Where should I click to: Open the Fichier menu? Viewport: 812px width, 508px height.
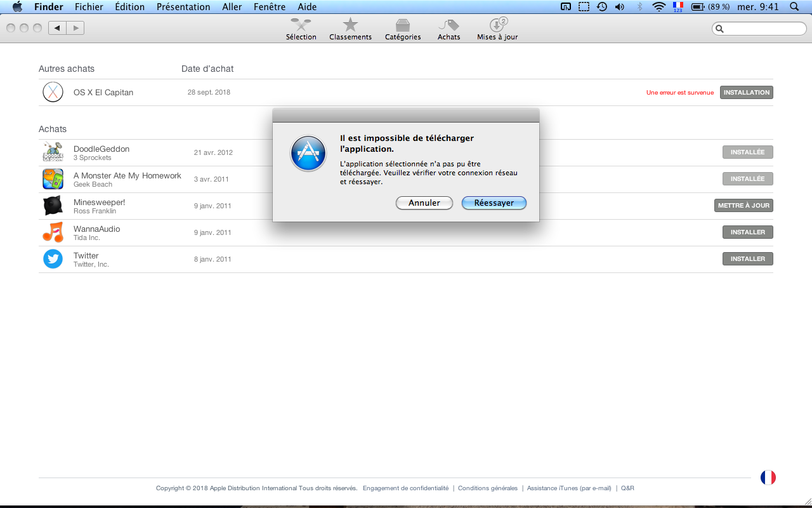point(89,7)
